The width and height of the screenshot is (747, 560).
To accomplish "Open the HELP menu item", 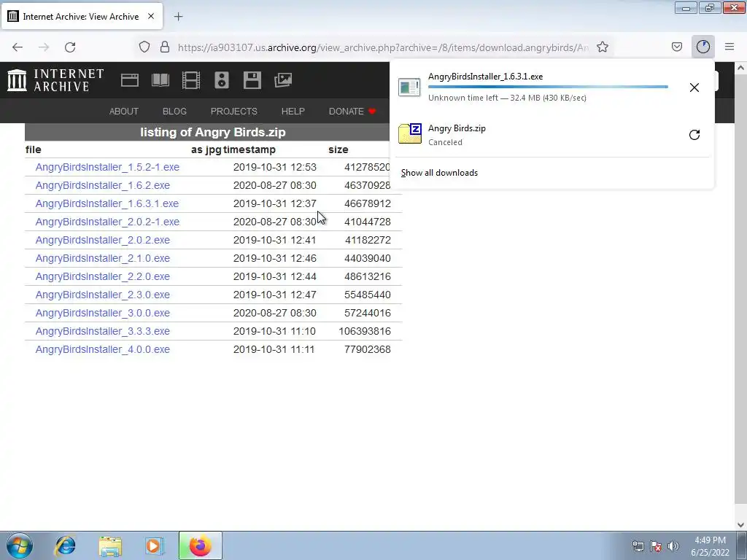I will tap(293, 112).
